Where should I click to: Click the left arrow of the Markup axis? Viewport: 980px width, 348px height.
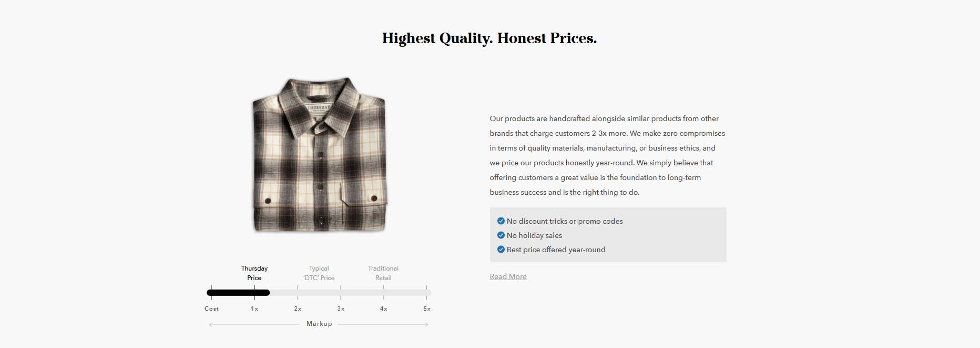click(211, 325)
